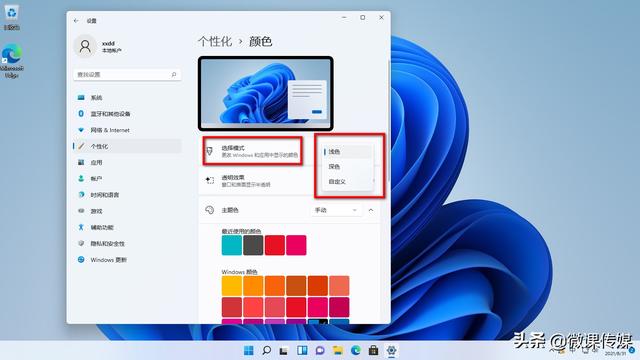Viewport: 640px width, 360px height.
Task: Open 网络 & Internet in the sidebar
Action: (127, 130)
